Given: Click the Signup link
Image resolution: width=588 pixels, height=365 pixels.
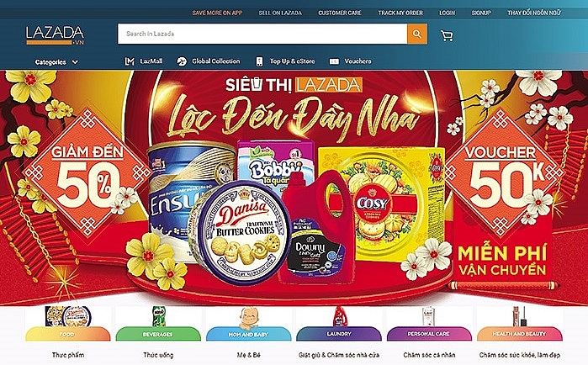Looking at the screenshot, I should click(x=481, y=13).
